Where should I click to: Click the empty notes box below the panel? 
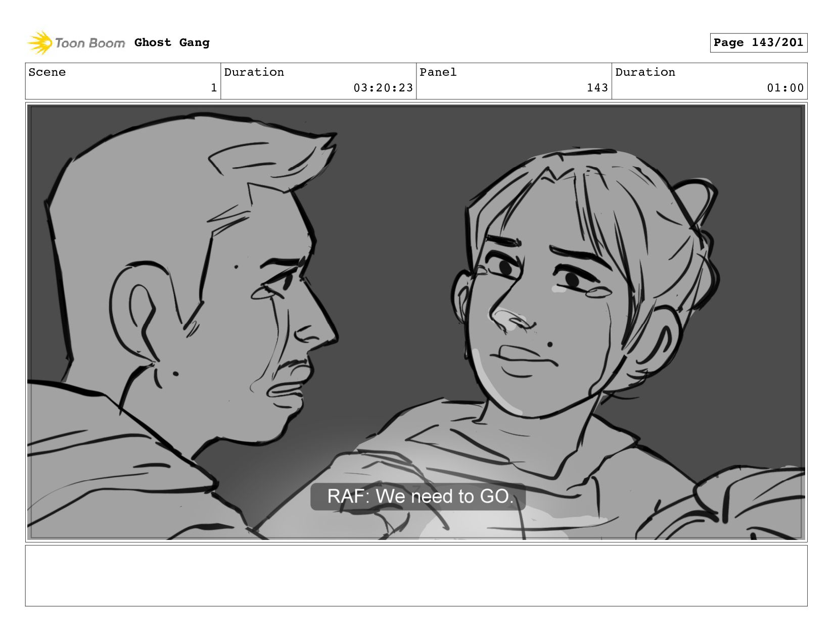click(416, 575)
